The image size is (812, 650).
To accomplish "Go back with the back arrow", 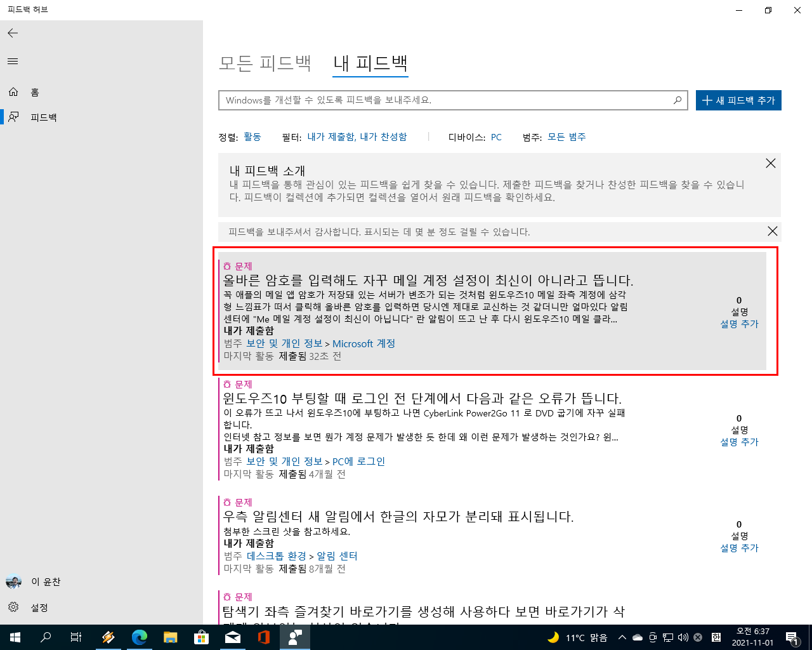I will [x=13, y=33].
